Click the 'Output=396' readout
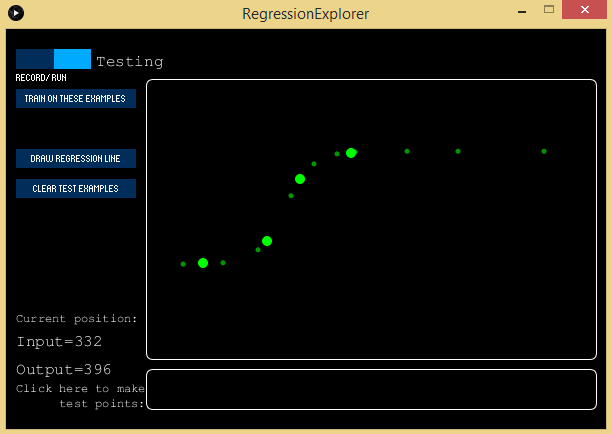This screenshot has height=434, width=612. click(x=64, y=370)
